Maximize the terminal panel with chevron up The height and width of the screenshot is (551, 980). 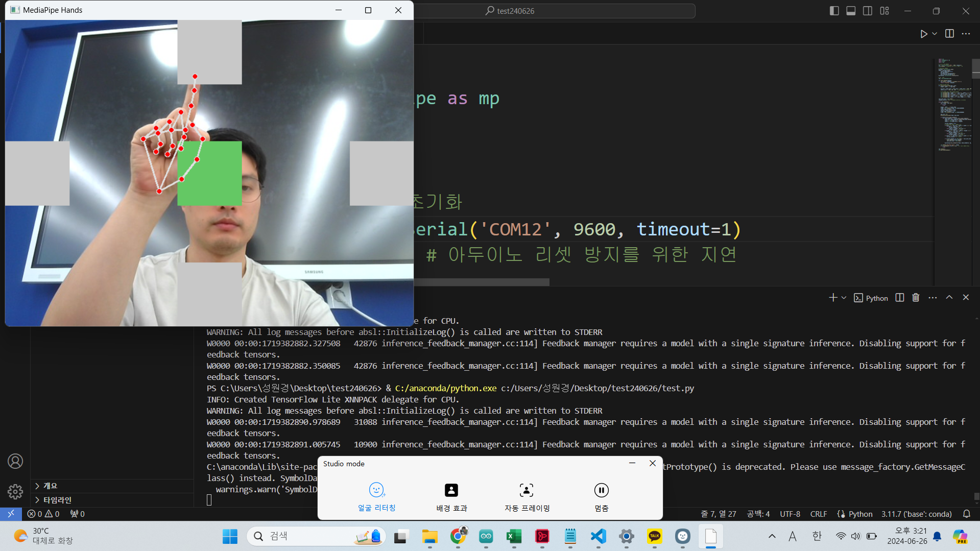[x=949, y=297]
